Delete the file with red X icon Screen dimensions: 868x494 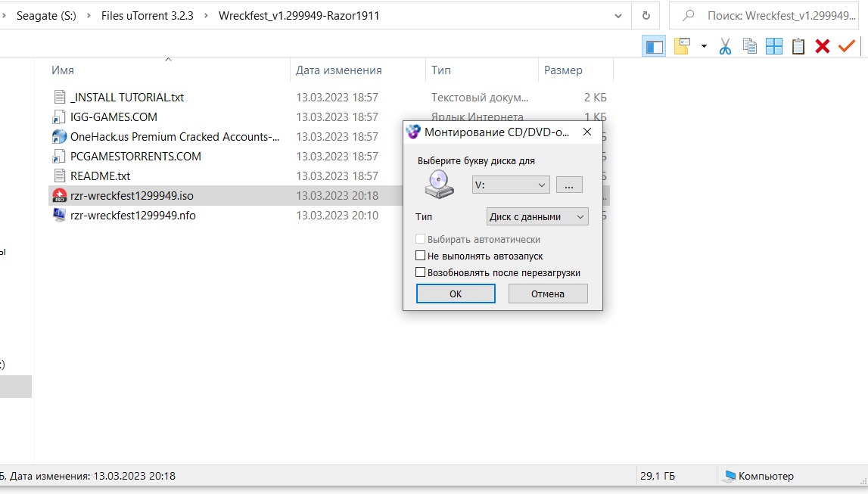[x=823, y=46]
